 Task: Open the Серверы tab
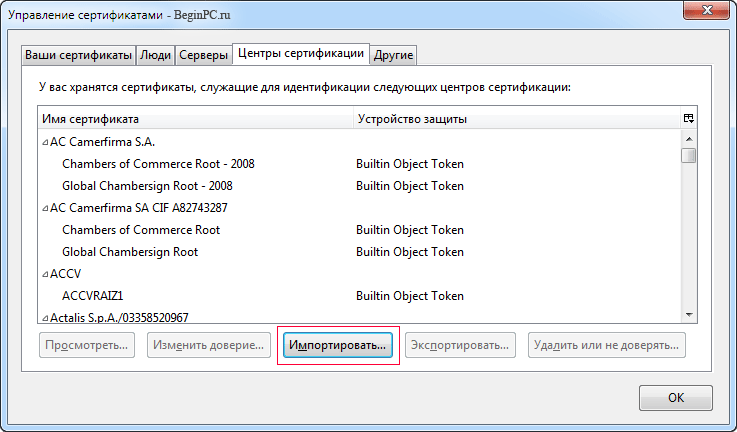coord(204,55)
